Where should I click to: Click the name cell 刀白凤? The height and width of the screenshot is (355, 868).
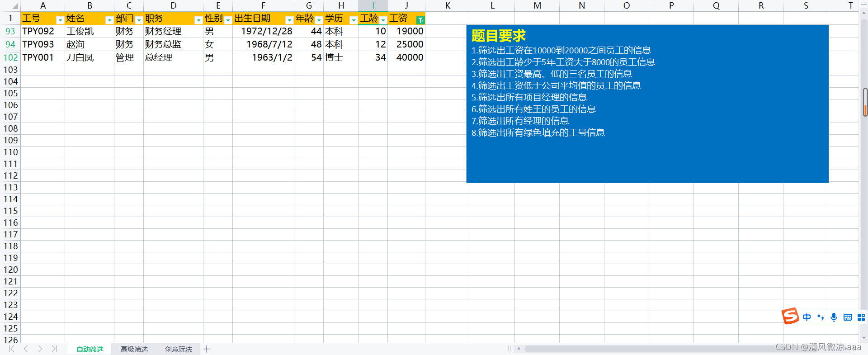pyautogui.click(x=90, y=57)
